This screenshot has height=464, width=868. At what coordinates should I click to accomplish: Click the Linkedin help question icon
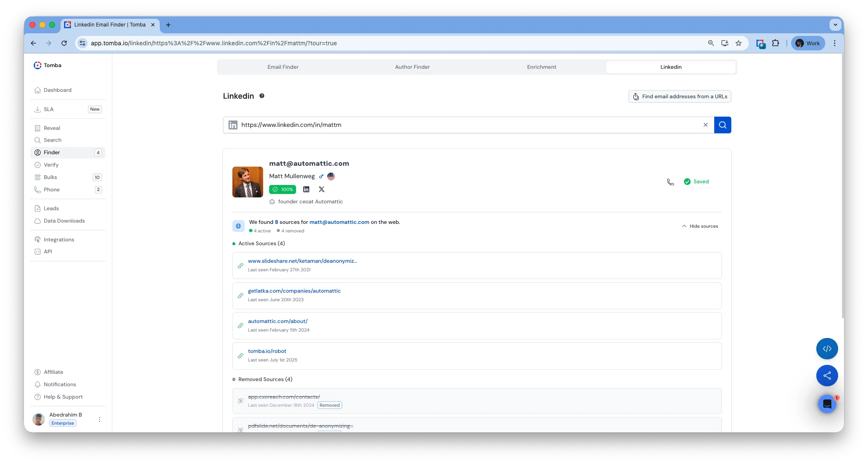pos(262,96)
